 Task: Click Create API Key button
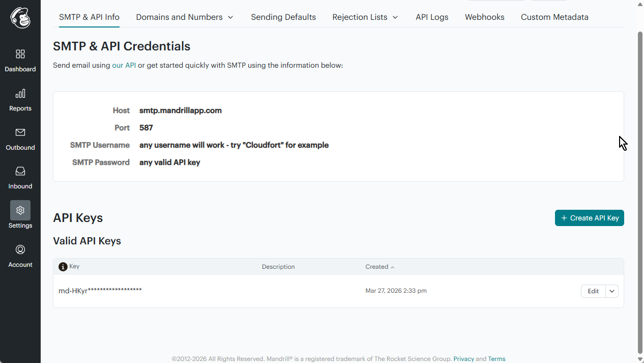590,218
